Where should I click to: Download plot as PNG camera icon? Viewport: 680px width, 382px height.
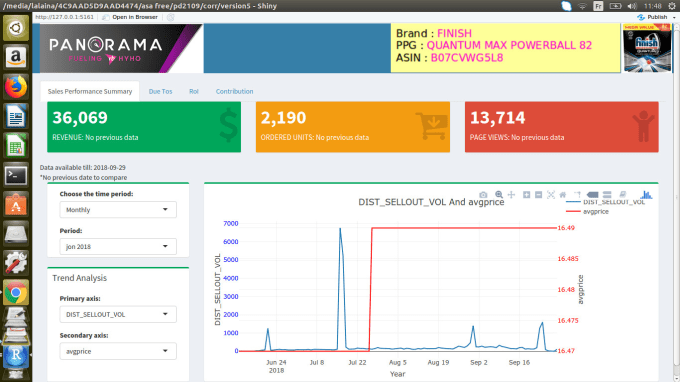pos(483,195)
